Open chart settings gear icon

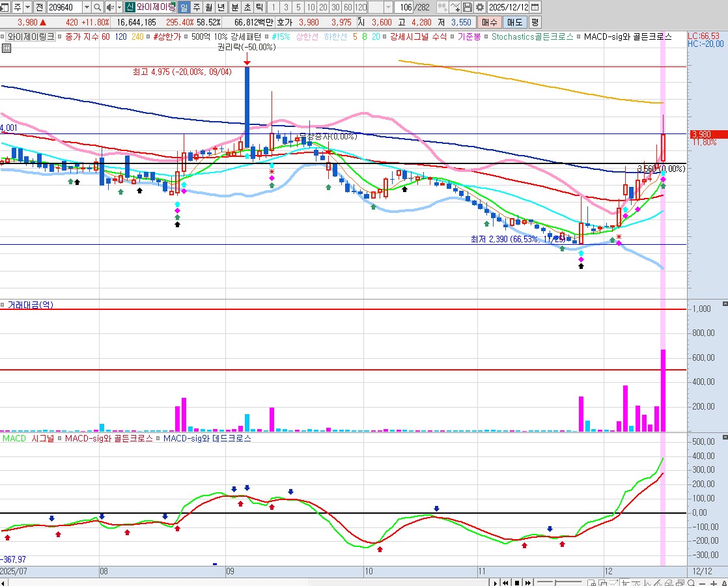point(480,7)
